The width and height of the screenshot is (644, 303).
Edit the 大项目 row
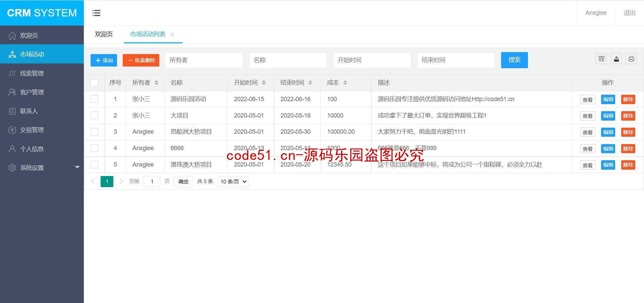coord(608,116)
